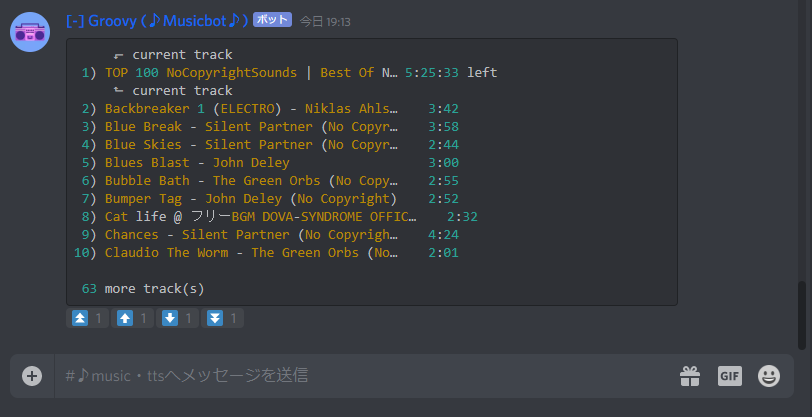Viewport: 812px width, 417px height.
Task: Click the 5:25:33 left remaining time
Action: click(x=451, y=73)
